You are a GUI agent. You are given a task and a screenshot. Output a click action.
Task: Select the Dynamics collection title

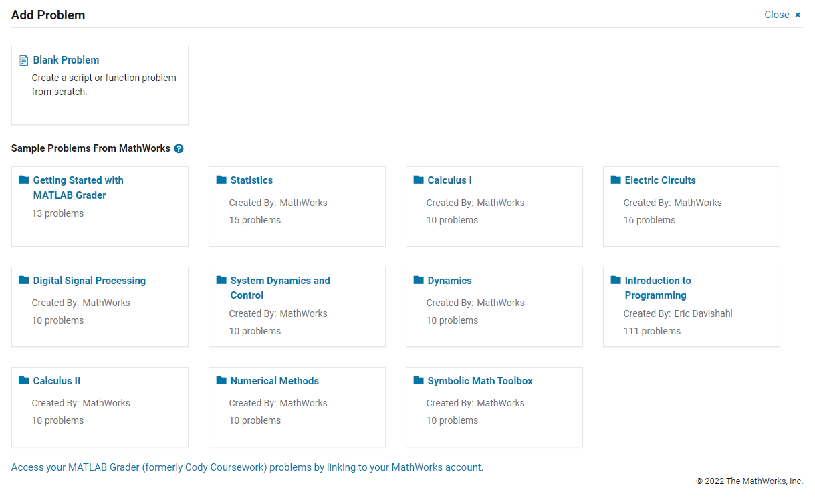[449, 281]
